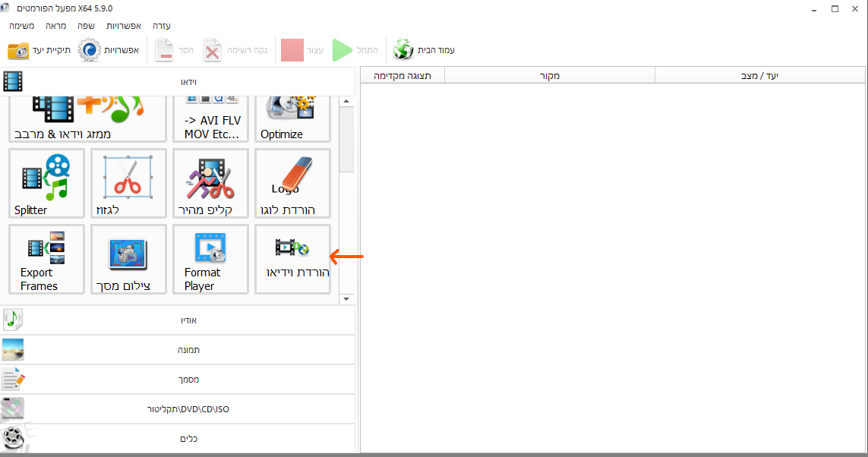Click the application icon in title bar

5,8
